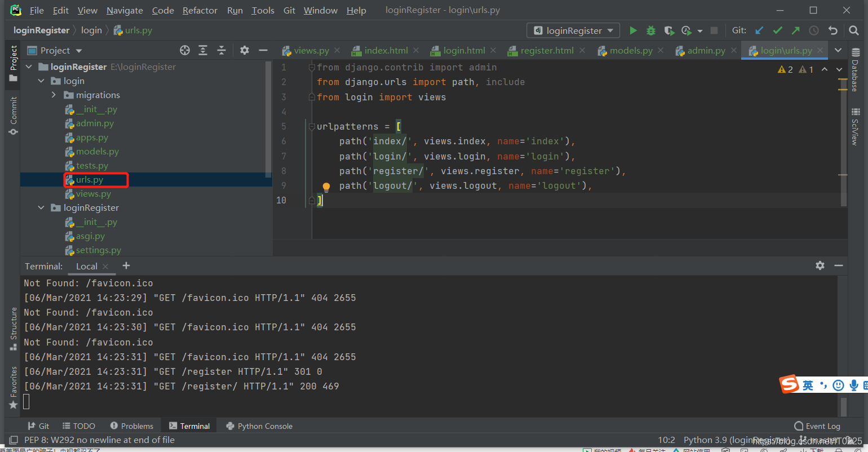Close the index.html editor tab
Viewport: 868px width, 452px height.
coord(416,50)
